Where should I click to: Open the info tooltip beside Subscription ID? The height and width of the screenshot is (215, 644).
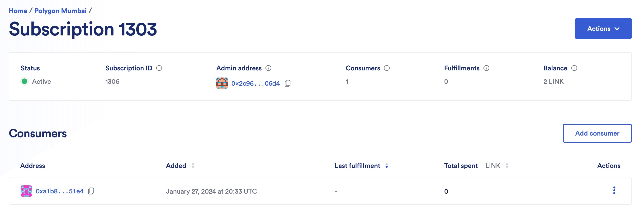tap(160, 68)
